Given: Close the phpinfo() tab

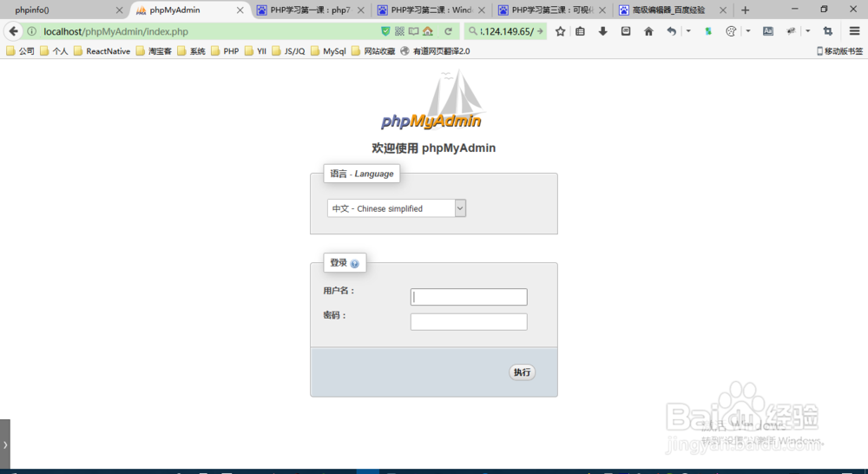Looking at the screenshot, I should click(x=119, y=10).
